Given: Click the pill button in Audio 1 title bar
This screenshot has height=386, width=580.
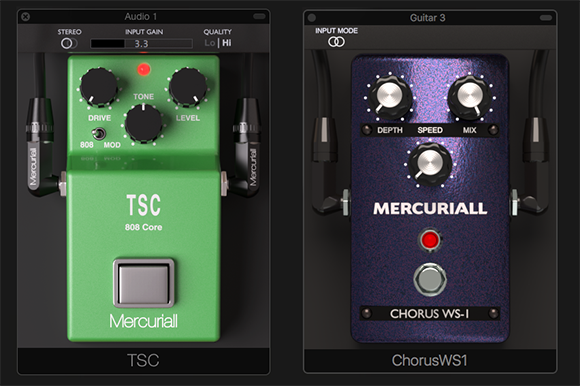Looking at the screenshot, I should point(259,17).
